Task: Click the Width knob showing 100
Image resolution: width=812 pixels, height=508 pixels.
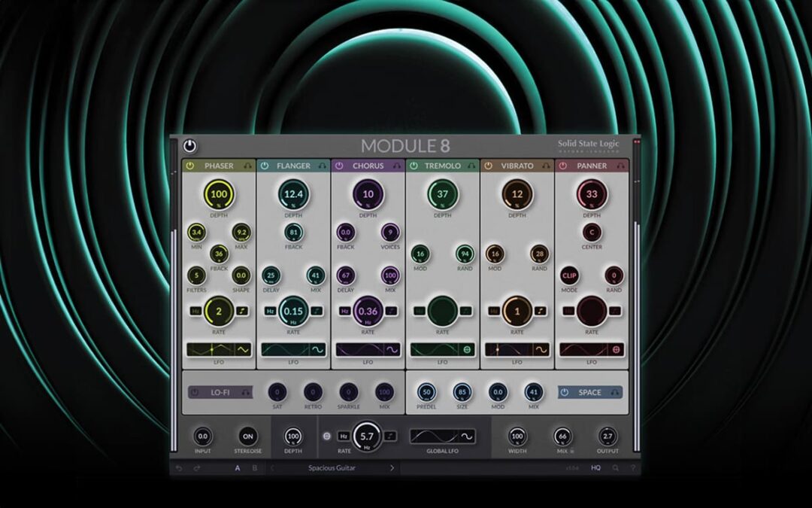Action: point(517,437)
